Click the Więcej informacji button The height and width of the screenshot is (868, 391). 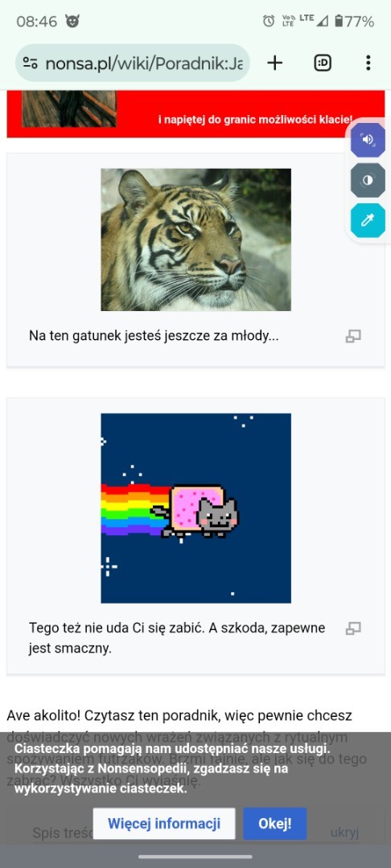(x=164, y=823)
